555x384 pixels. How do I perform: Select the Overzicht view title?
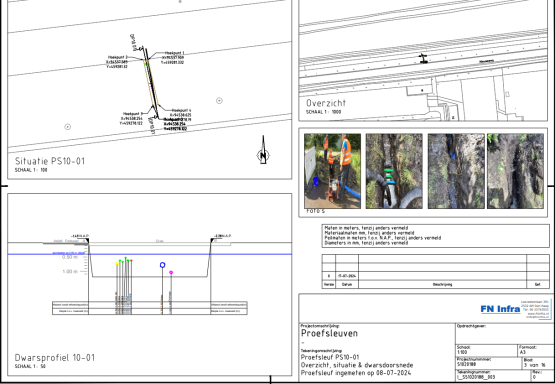326,103
